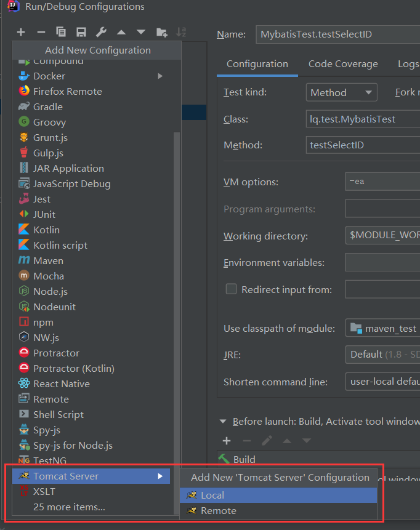Pick Gulp.js in the list

(x=91, y=153)
